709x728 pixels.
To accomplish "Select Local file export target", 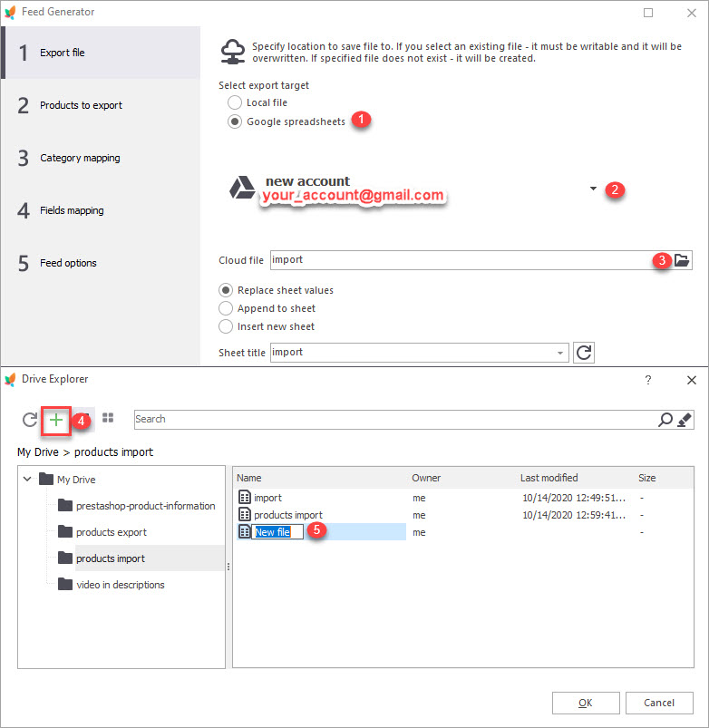I will pos(235,102).
